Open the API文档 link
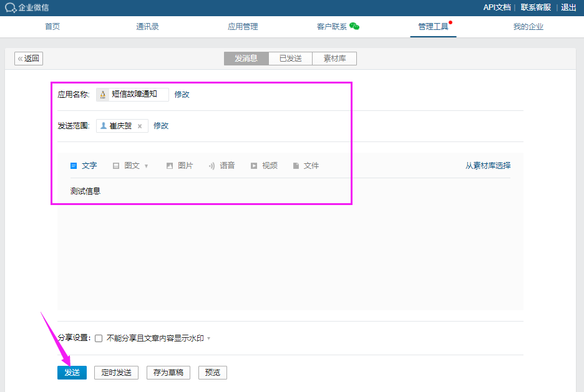 coord(497,7)
